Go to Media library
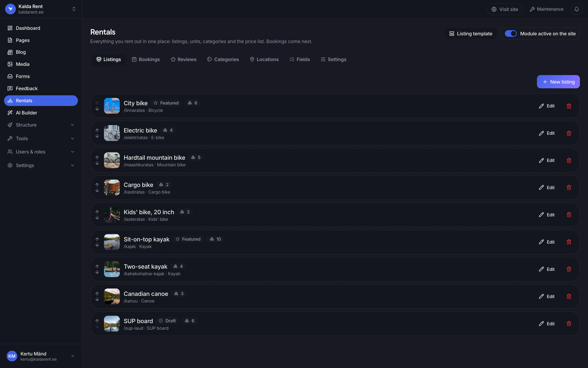Screen dimensions: 588x368 point(41,64)
